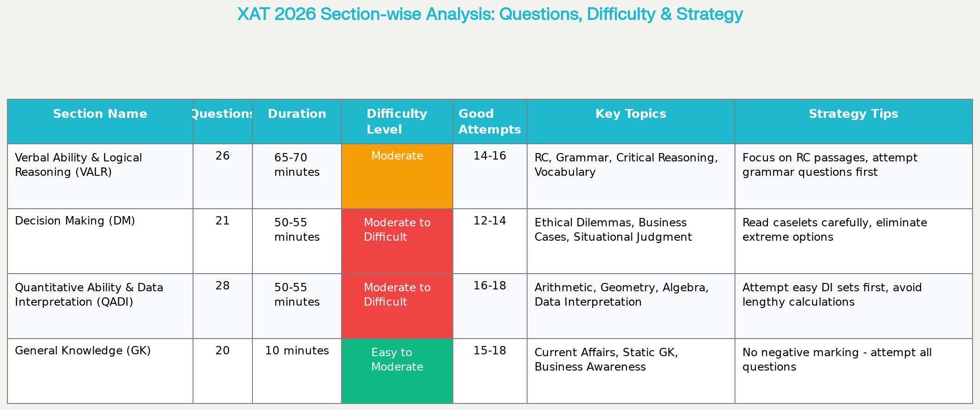Screen dimensions: 980x410
Task: Click the General Knowledge (GK) row label
Action: pos(83,351)
